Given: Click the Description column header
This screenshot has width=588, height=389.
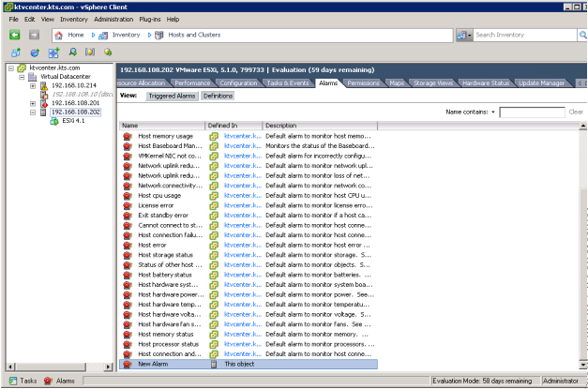Looking at the screenshot, I should pyautogui.click(x=320, y=126).
